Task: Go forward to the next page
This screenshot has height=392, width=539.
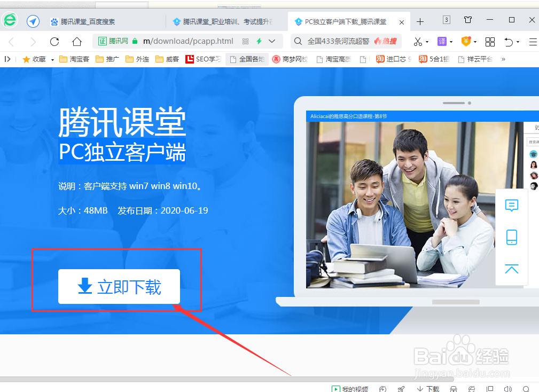Action: click(33, 42)
